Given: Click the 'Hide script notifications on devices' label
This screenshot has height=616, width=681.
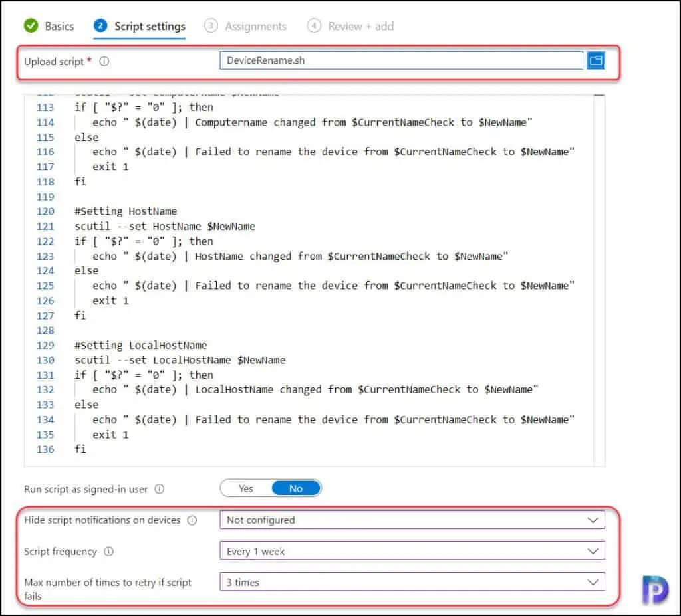Looking at the screenshot, I should click(x=102, y=520).
